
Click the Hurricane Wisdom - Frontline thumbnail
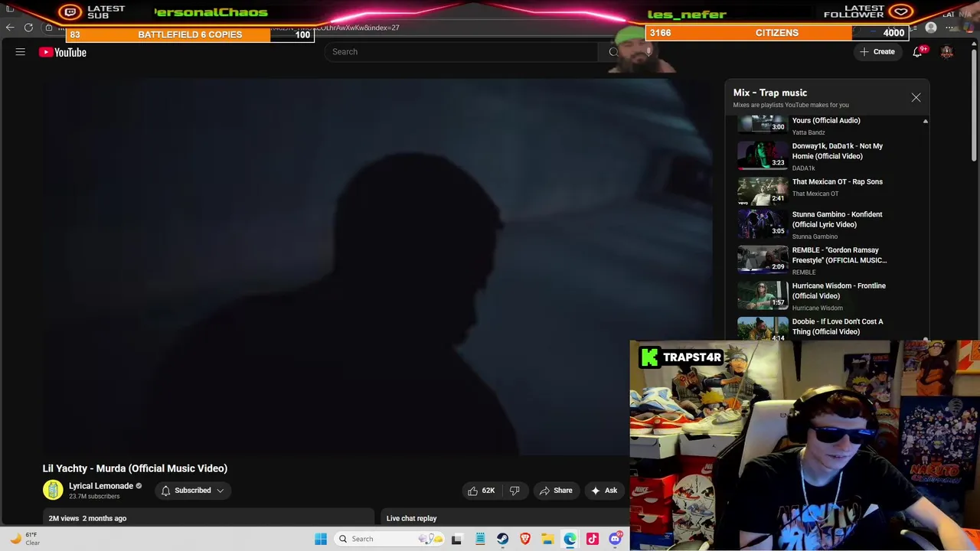click(x=763, y=296)
